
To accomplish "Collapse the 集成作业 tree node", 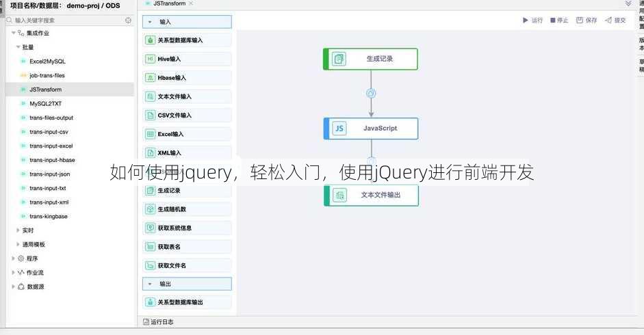I will [x=14, y=33].
